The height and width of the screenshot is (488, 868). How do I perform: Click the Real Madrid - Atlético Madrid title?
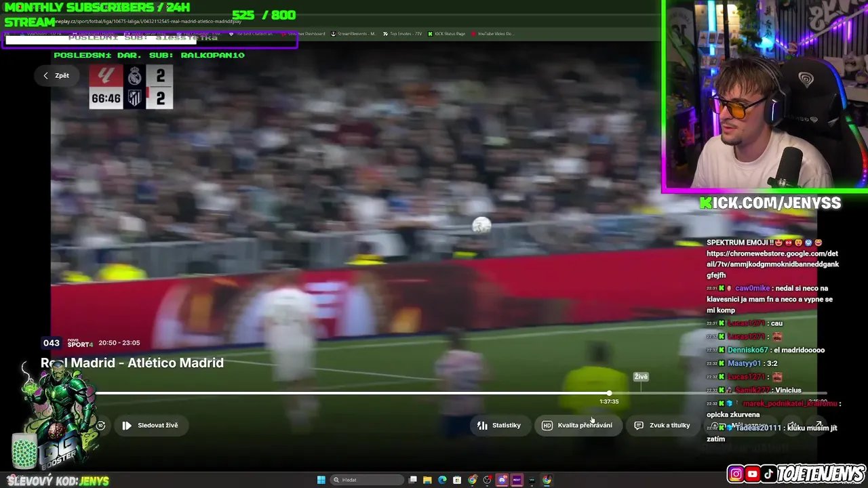(x=132, y=363)
